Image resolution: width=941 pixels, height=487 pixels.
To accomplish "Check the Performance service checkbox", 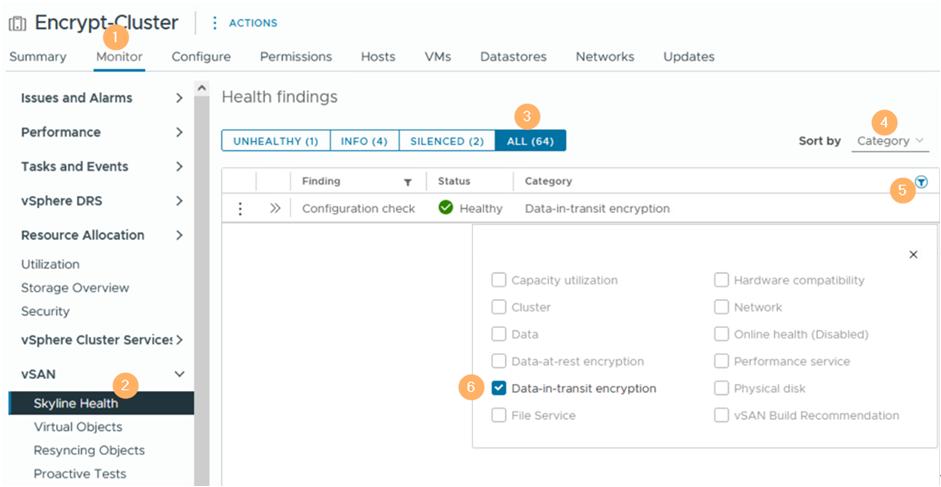I will coord(721,361).
